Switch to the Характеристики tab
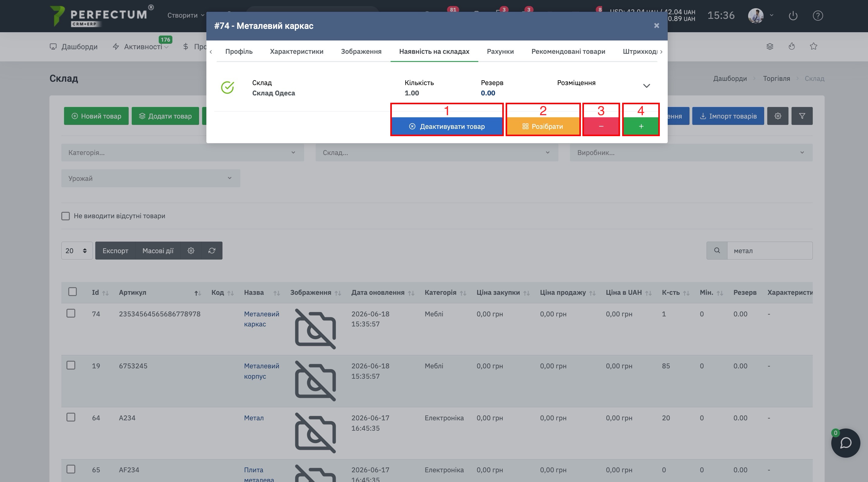 click(x=297, y=51)
